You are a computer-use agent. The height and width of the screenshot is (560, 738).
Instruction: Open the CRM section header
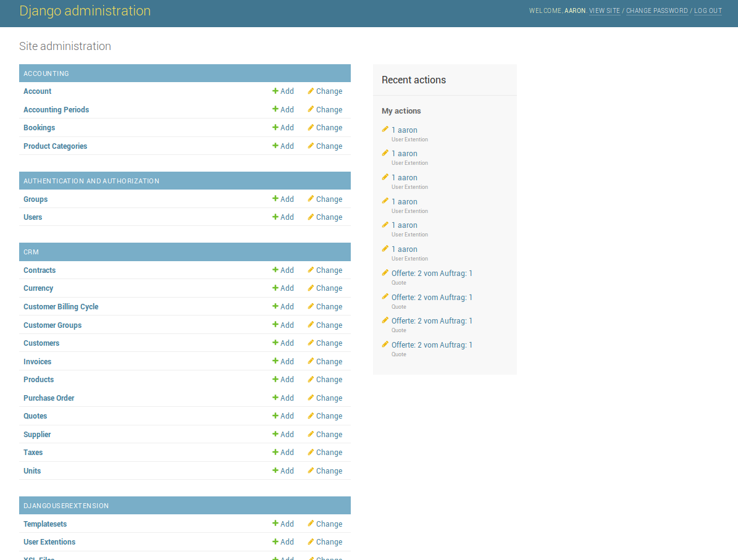pos(31,252)
